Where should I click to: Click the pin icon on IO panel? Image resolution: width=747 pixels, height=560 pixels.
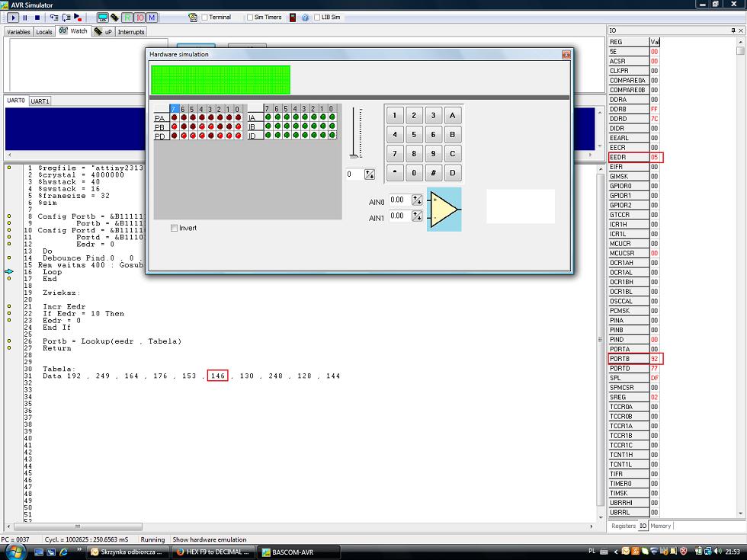733,30
